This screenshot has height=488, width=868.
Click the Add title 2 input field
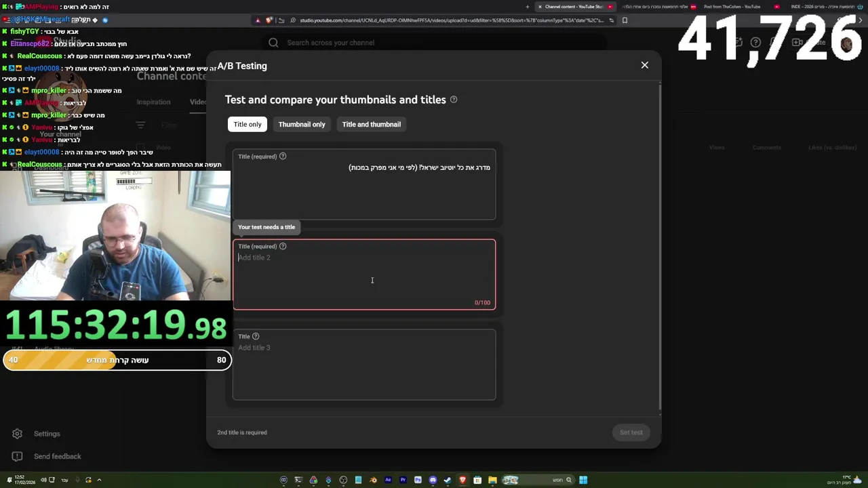364,274
